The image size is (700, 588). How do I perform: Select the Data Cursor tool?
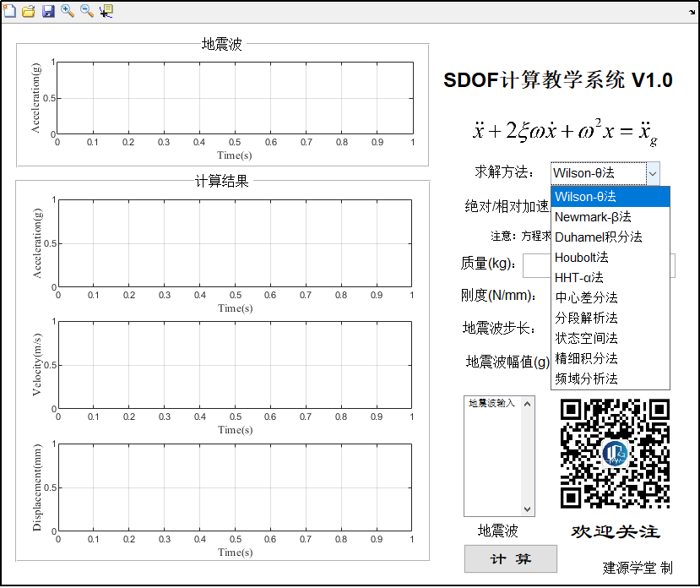pyautogui.click(x=106, y=11)
